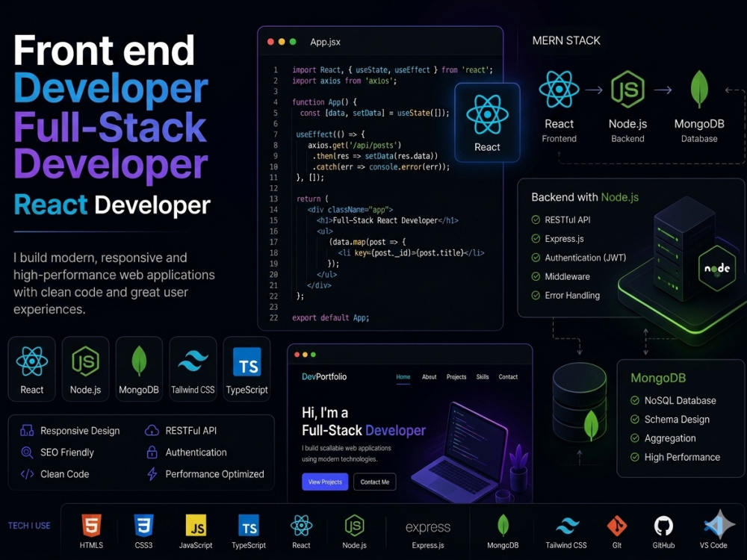Click the cloud icon next to RESTful API

152,431
